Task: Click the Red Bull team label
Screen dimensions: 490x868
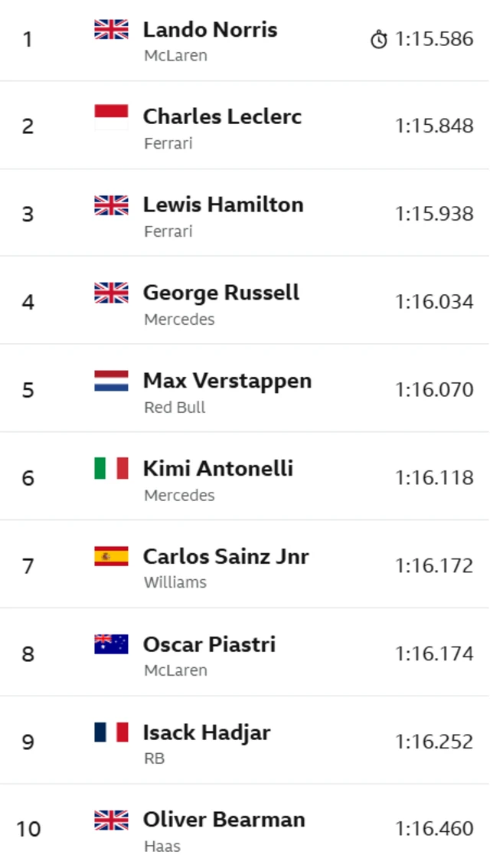Action: 175,408
